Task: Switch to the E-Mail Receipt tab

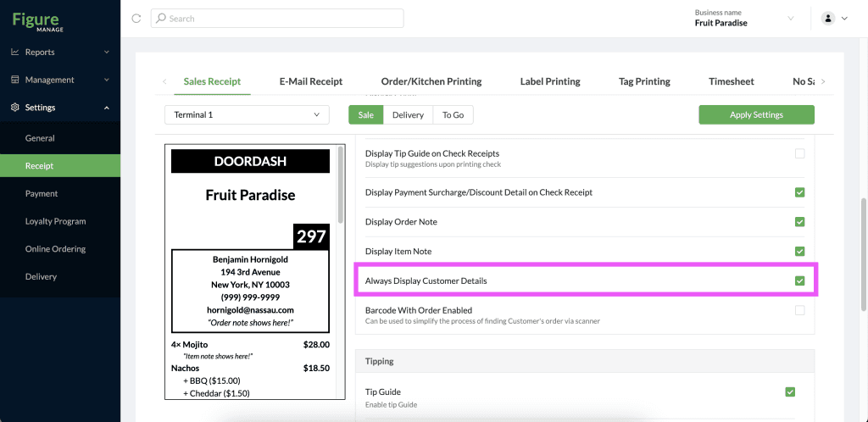Action: coord(311,81)
